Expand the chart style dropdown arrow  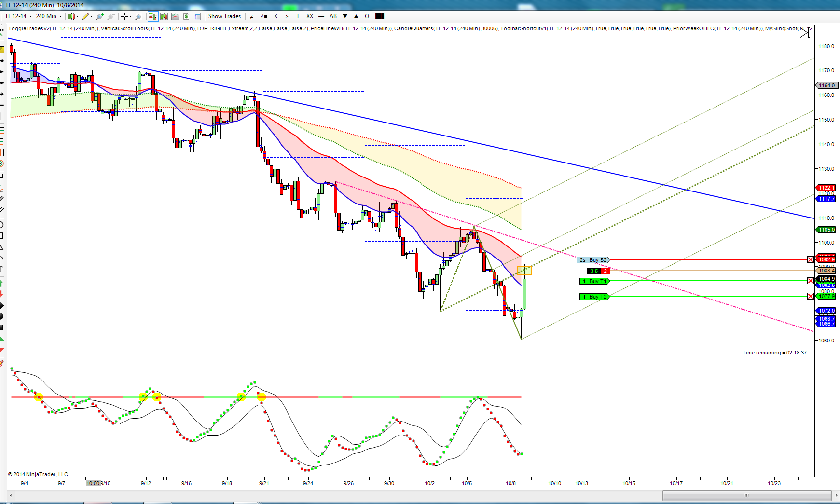coord(77,16)
